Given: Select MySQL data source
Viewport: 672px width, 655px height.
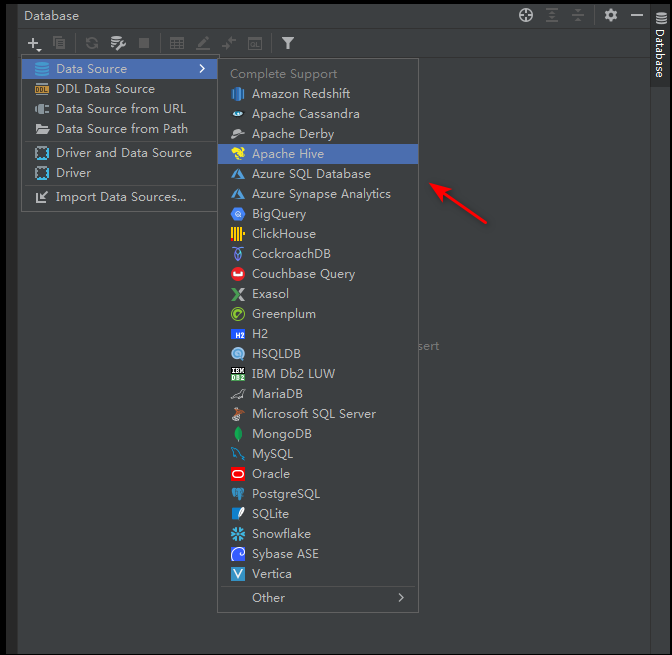Looking at the screenshot, I should pos(318,454).
